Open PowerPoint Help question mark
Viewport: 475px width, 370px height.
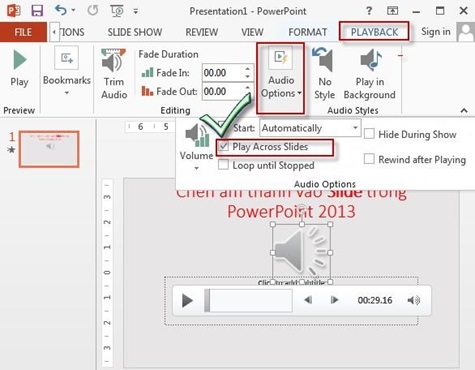[369, 11]
